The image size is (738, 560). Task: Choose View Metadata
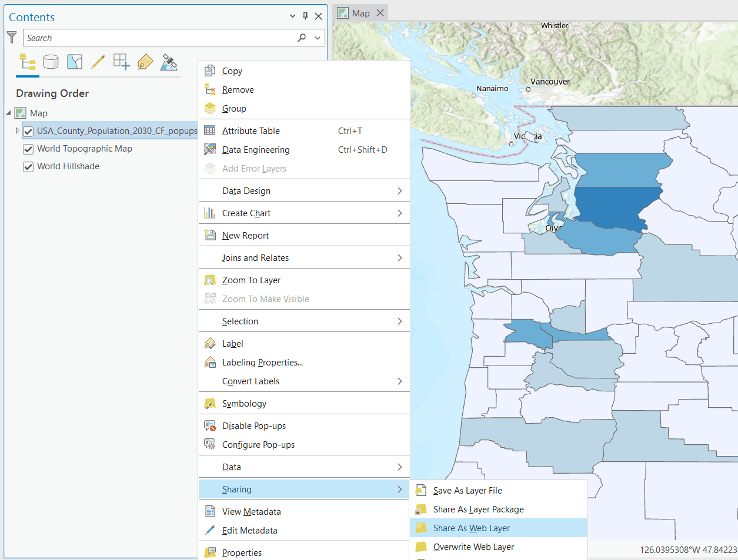click(304, 511)
